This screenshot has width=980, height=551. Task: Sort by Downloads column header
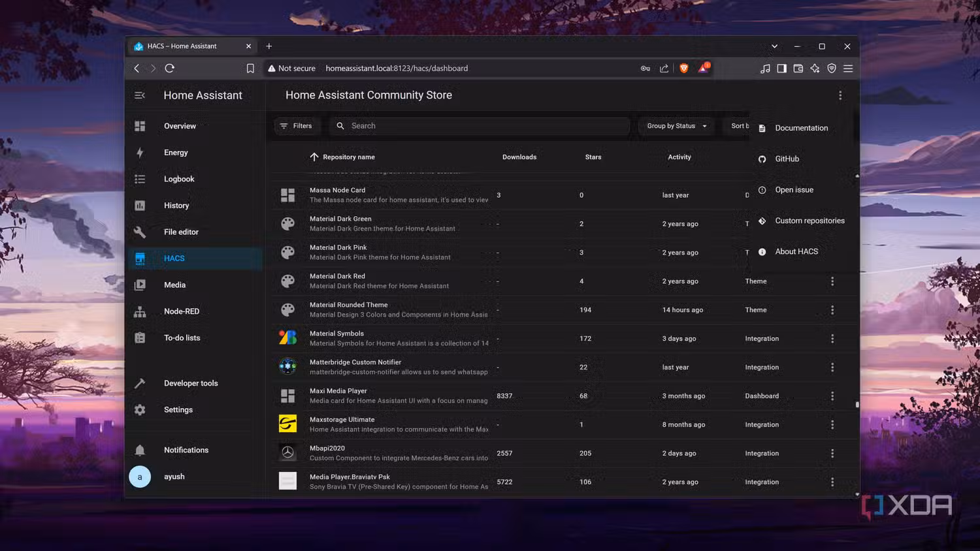(x=519, y=157)
